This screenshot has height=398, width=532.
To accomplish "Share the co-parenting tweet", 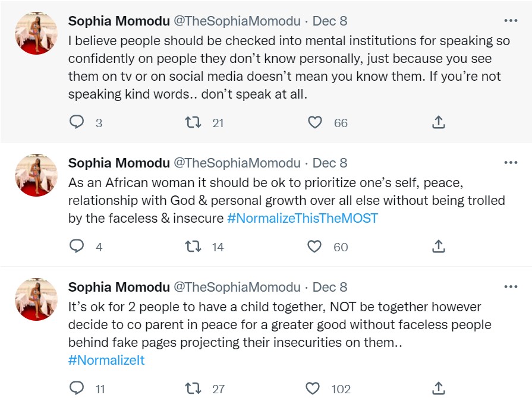I will pyautogui.click(x=438, y=388).
